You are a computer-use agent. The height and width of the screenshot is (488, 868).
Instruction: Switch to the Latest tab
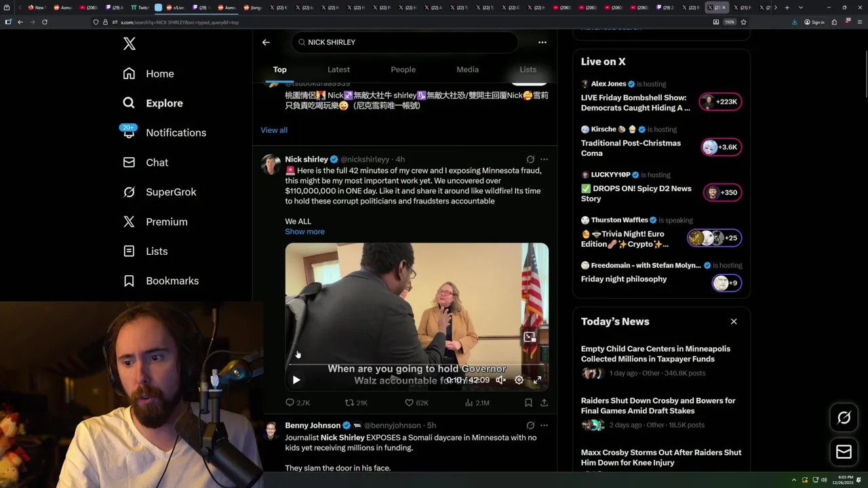coord(338,70)
